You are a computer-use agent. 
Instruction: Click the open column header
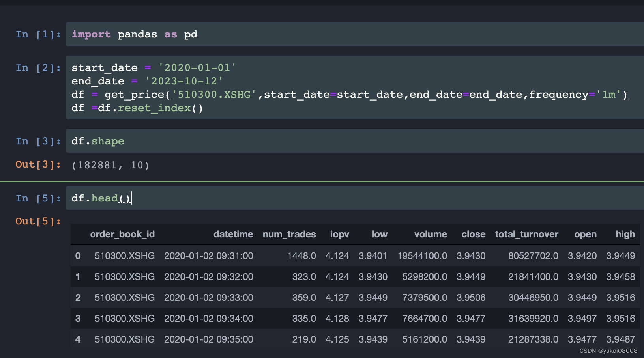tap(586, 234)
